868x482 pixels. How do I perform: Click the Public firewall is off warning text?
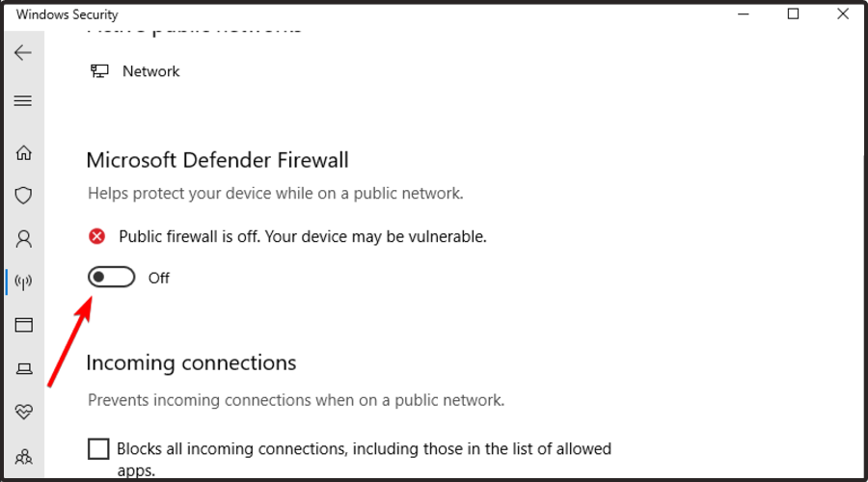tap(303, 236)
